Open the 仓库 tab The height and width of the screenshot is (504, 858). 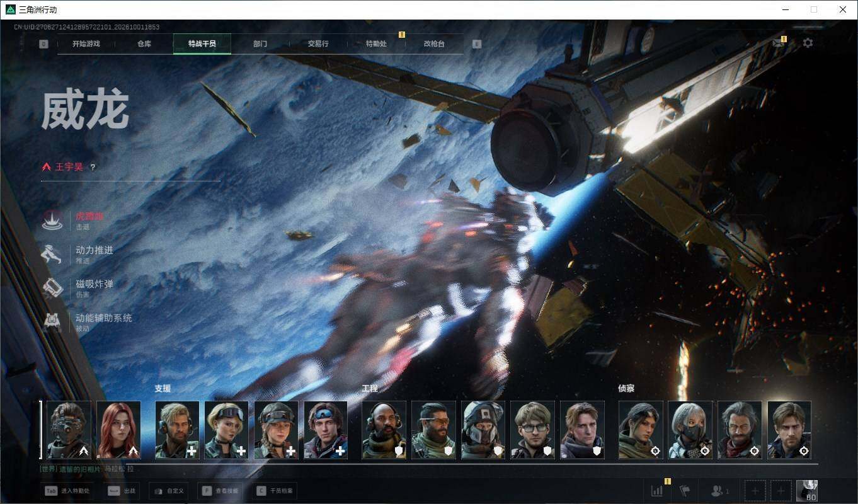pyautogui.click(x=144, y=44)
